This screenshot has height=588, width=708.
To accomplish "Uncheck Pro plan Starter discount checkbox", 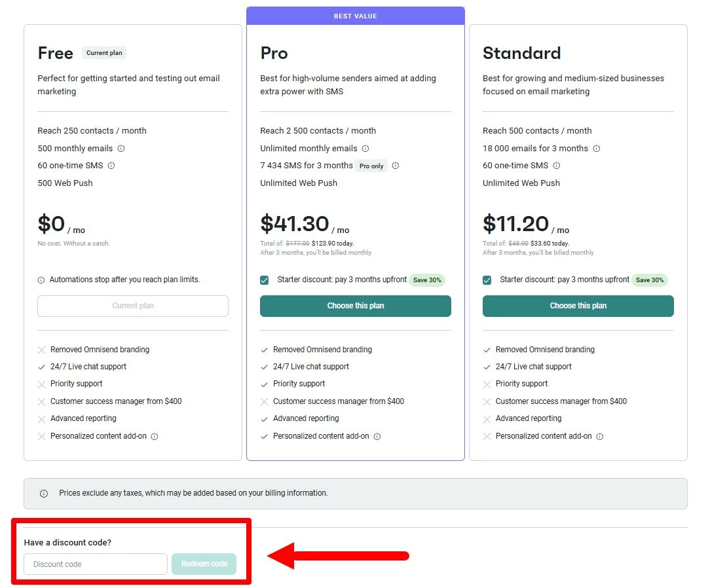I will (265, 280).
